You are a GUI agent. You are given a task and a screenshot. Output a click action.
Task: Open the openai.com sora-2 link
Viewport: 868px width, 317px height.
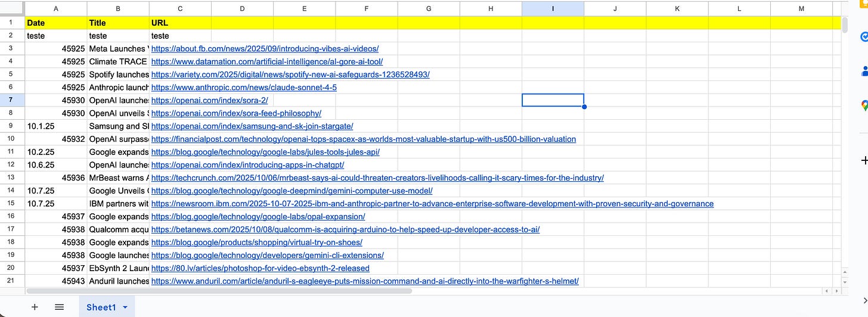click(x=209, y=100)
